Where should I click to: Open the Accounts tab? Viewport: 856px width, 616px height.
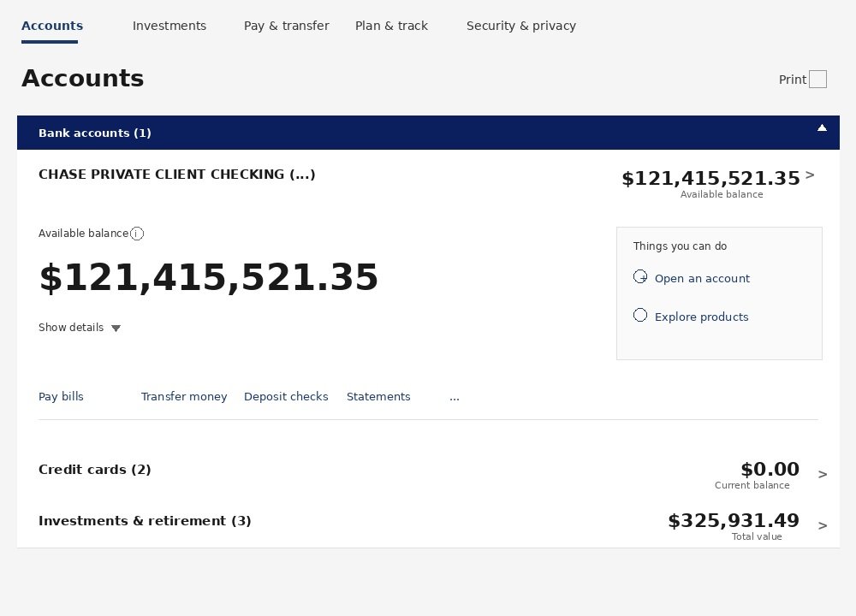click(52, 27)
